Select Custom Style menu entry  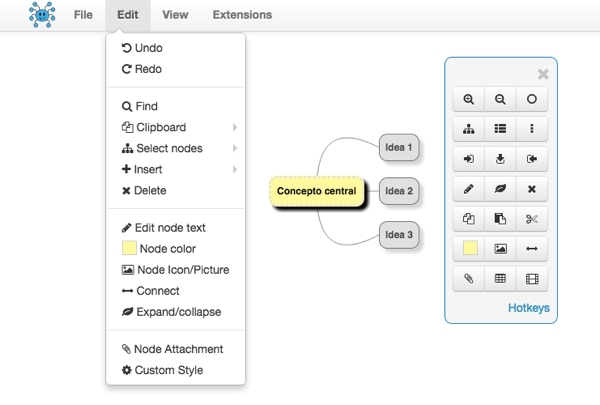click(168, 370)
